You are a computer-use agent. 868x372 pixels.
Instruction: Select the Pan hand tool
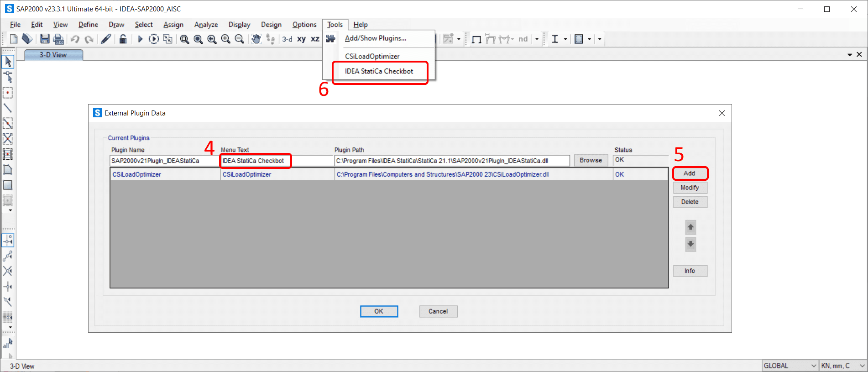point(256,39)
